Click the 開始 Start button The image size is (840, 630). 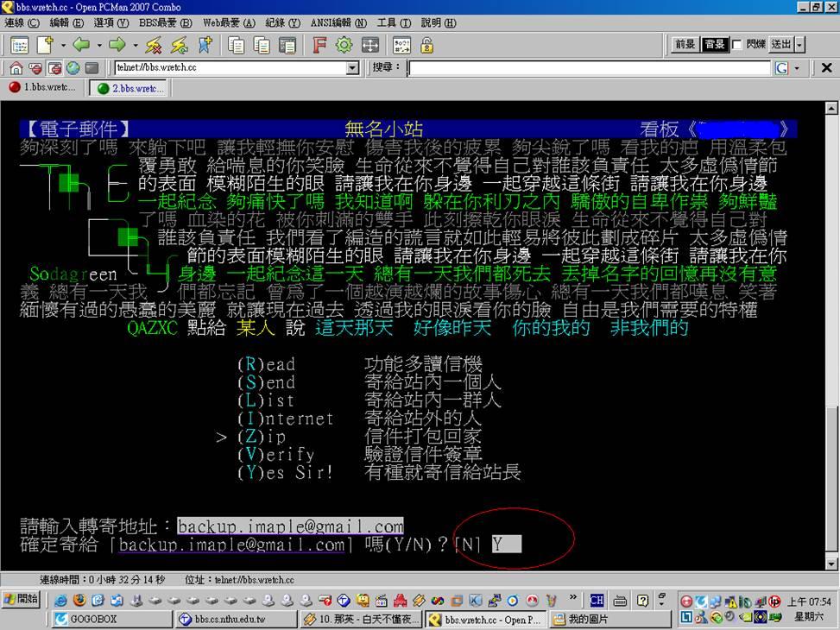[21, 600]
